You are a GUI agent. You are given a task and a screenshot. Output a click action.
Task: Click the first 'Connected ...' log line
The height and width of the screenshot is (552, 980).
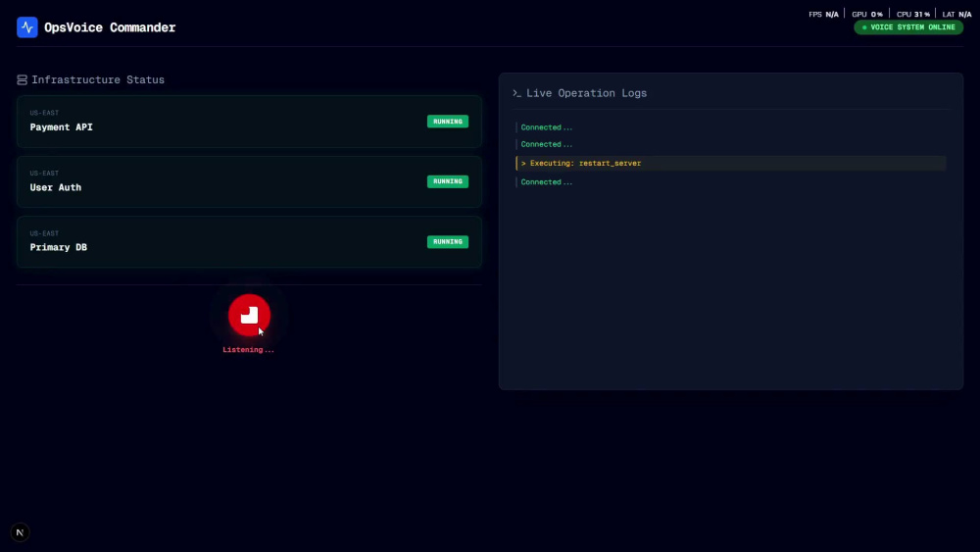pos(546,127)
